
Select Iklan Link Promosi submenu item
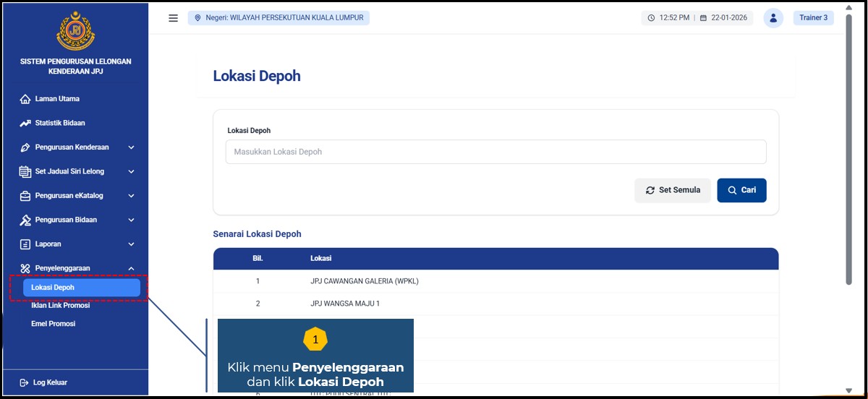(61, 306)
